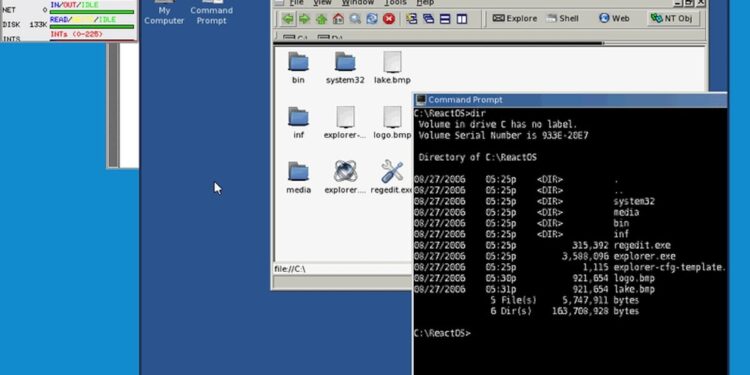Click the Home house icon in the toolbar

click(x=338, y=19)
